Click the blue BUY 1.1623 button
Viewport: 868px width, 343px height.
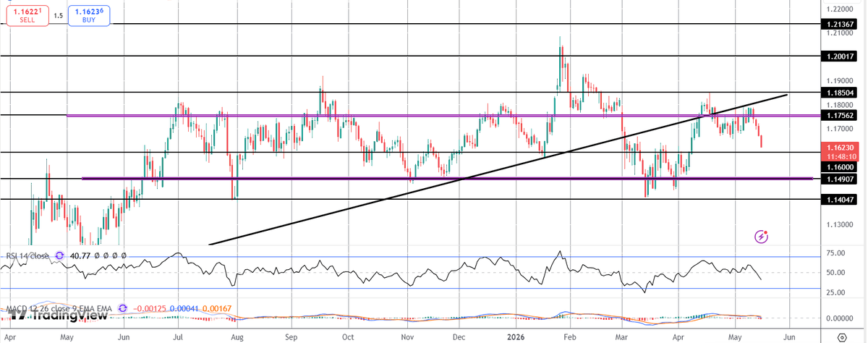(x=89, y=15)
